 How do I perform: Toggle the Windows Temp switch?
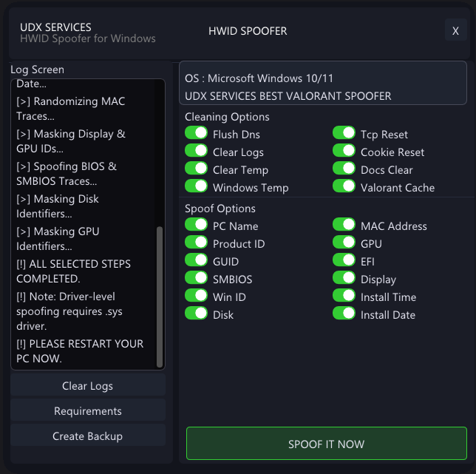[x=196, y=187]
